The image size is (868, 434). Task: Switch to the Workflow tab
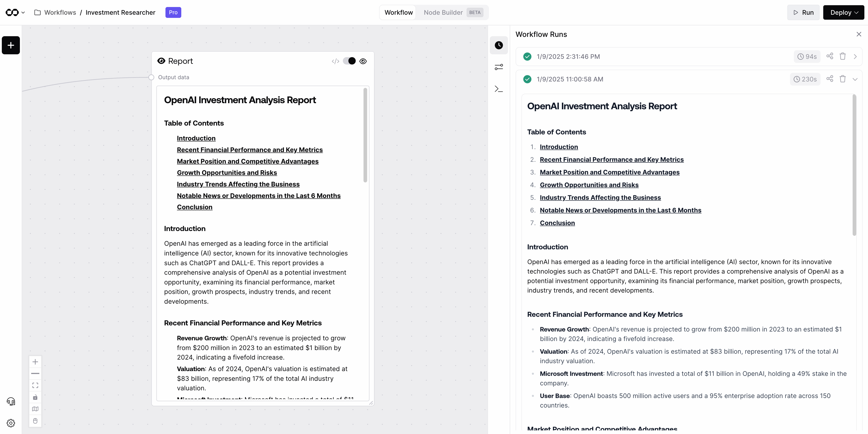point(399,12)
